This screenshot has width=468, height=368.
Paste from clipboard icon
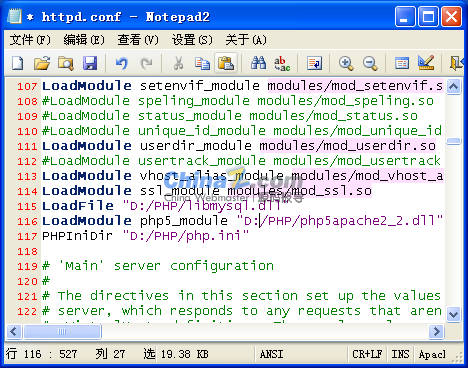pyautogui.click(x=226, y=63)
